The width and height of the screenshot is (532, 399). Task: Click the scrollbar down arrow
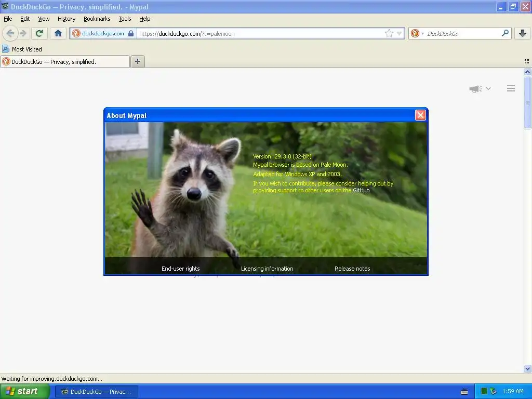[x=527, y=368]
